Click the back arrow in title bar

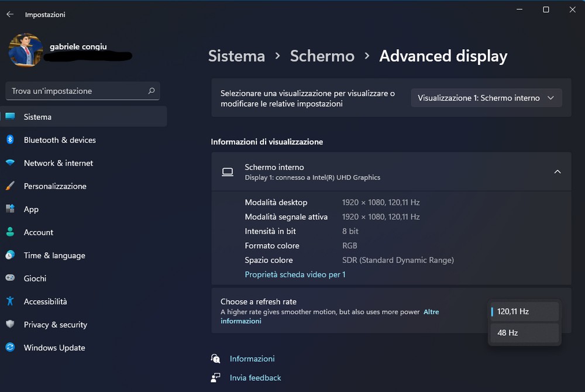click(x=10, y=14)
